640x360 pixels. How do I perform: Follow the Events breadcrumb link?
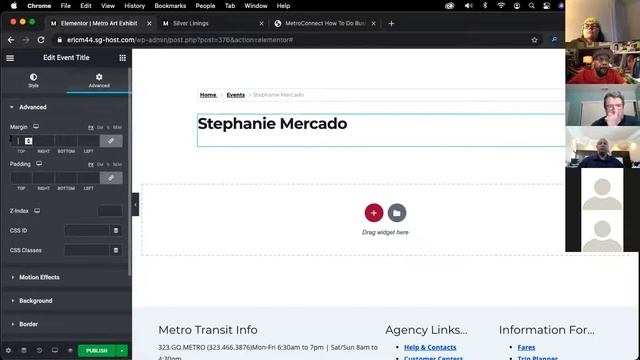click(x=236, y=95)
